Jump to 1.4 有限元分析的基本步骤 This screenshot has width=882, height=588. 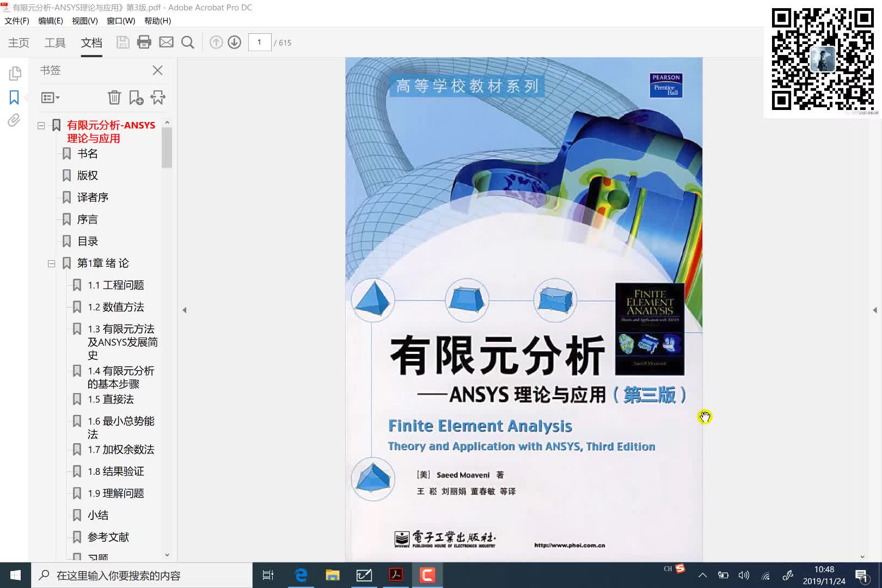[121, 377]
